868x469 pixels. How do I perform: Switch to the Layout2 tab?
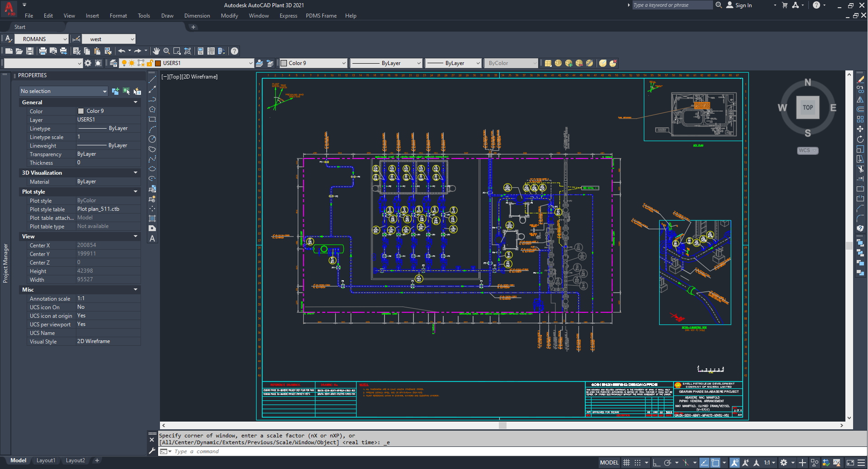(x=75, y=461)
